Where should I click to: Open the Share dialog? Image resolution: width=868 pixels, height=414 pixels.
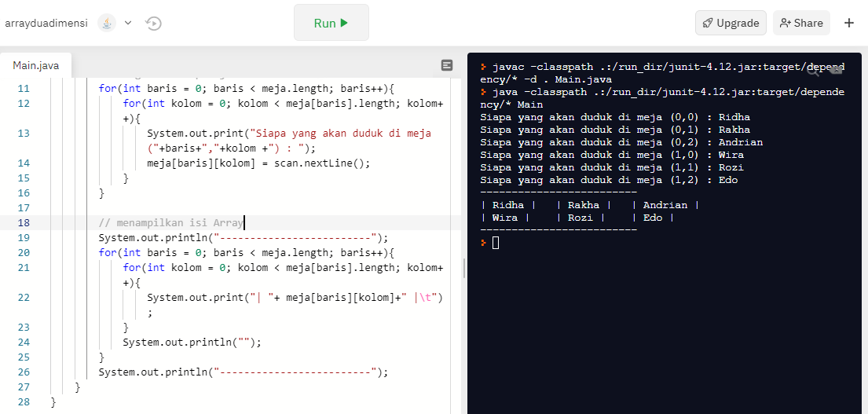(x=801, y=23)
